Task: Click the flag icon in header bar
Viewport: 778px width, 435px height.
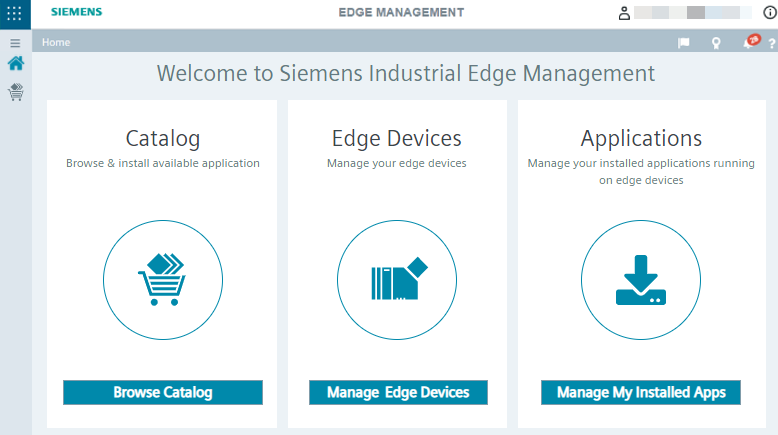Action: pyautogui.click(x=684, y=43)
